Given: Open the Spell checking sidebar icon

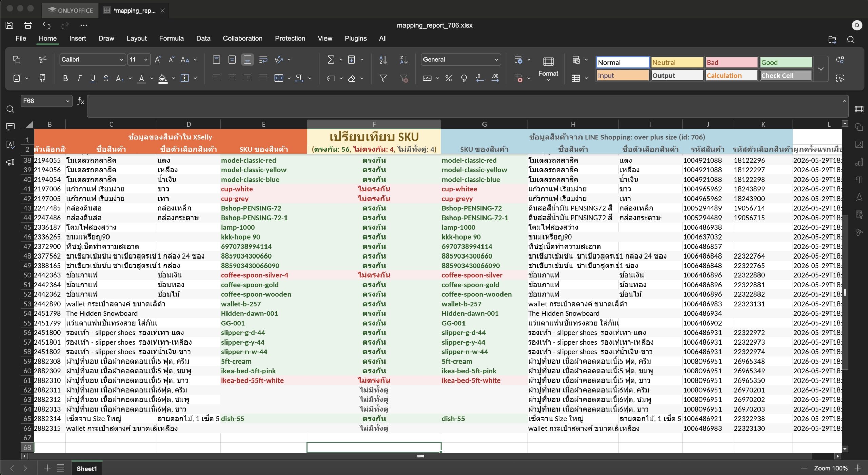Looking at the screenshot, I should click(10, 145).
